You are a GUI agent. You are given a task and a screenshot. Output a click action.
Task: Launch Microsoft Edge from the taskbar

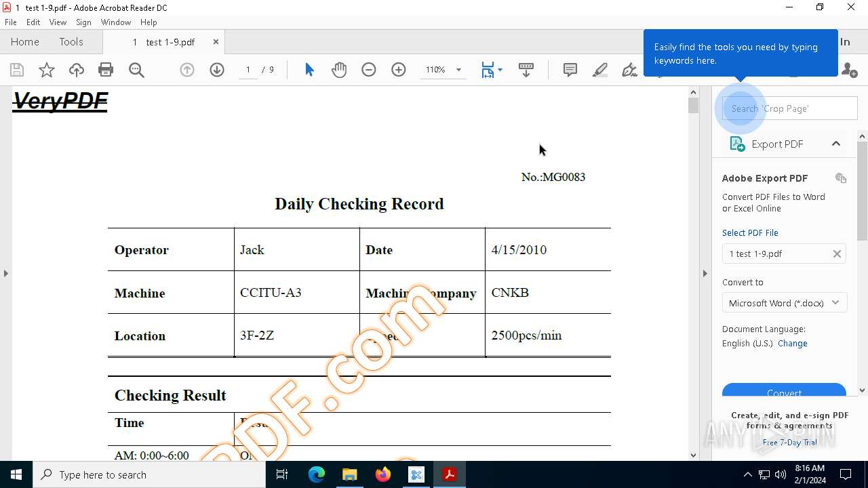317,474
